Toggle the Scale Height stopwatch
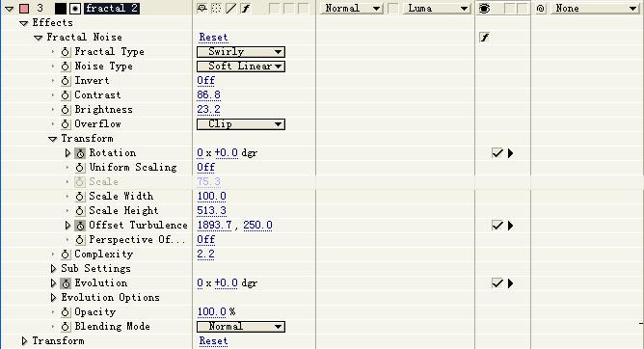 [x=80, y=210]
